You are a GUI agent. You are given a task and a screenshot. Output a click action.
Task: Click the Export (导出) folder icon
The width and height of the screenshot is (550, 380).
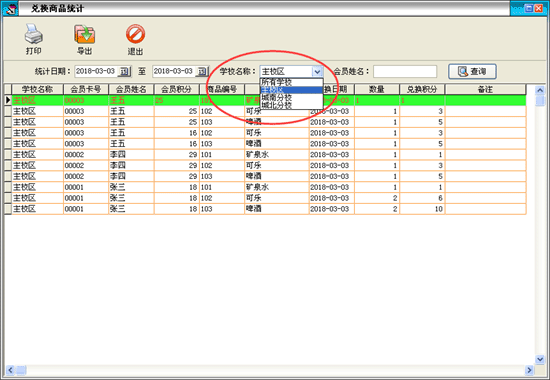85,34
